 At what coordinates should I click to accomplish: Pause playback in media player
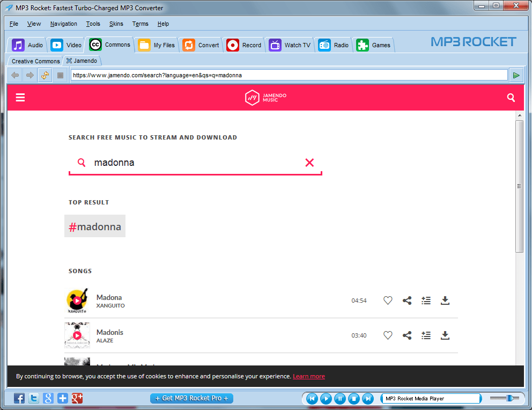(340, 398)
